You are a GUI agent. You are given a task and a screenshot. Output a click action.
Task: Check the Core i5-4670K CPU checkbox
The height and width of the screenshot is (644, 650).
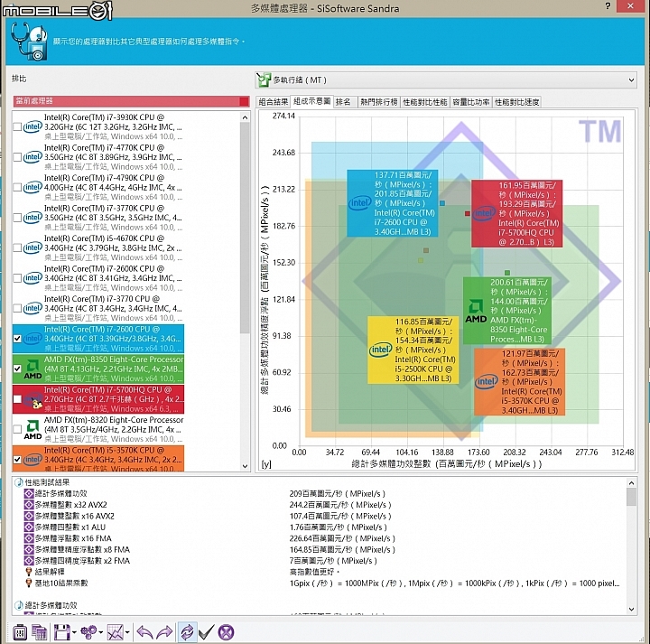pos(17,248)
